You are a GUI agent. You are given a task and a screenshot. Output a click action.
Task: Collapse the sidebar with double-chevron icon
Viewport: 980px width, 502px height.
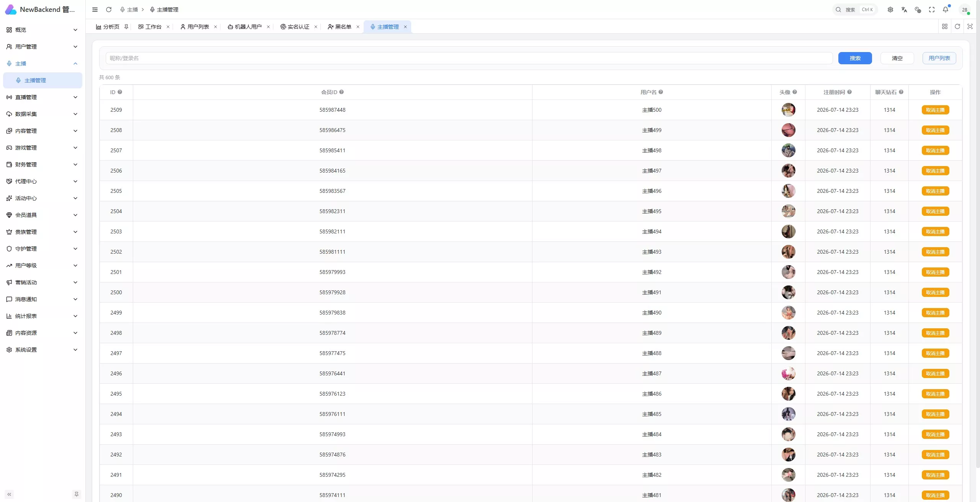9,494
